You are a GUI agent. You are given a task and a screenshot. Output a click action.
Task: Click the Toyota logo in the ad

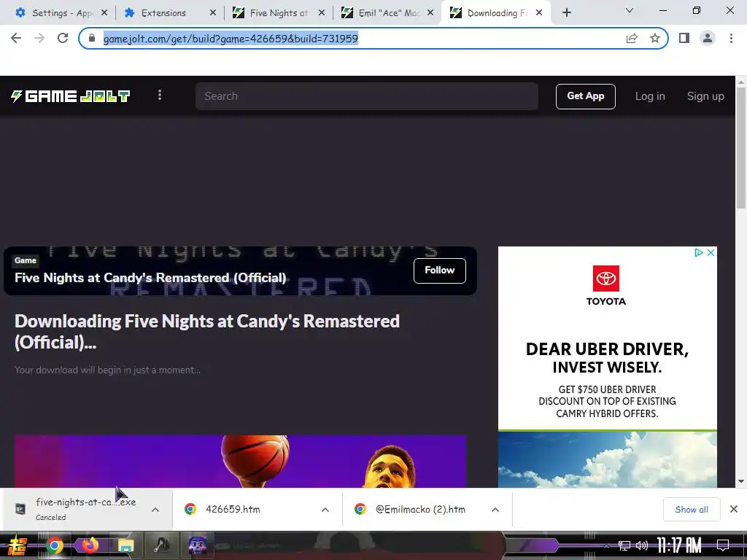pos(606,285)
